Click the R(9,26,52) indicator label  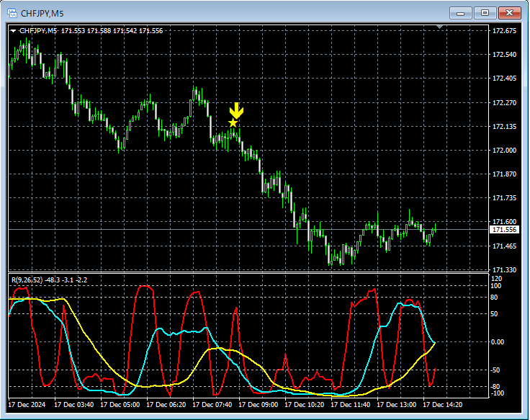tap(50, 280)
